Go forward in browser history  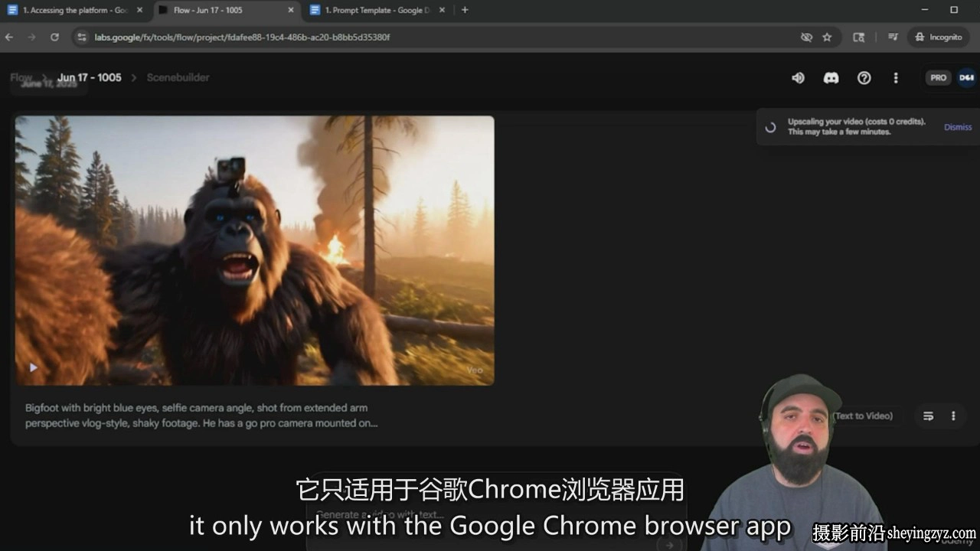31,37
